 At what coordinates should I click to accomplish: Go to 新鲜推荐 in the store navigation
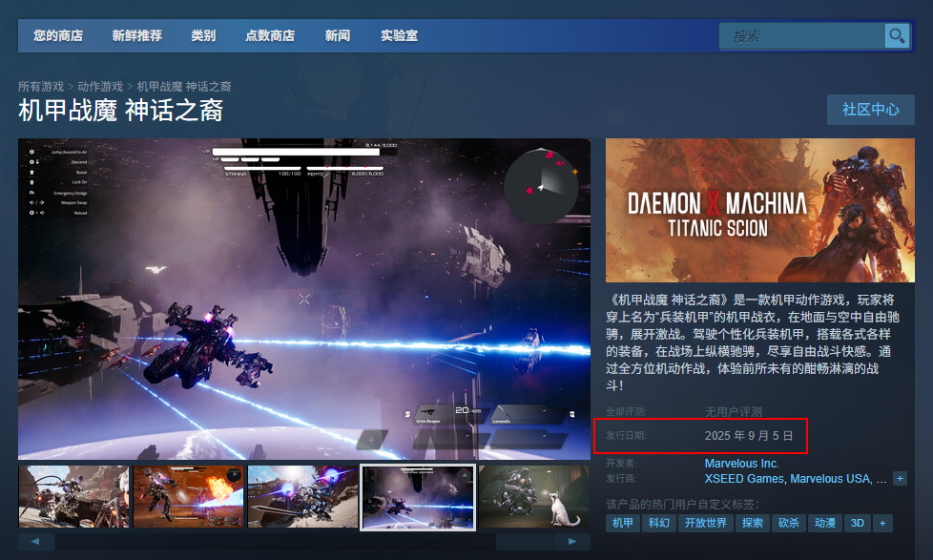coord(136,36)
